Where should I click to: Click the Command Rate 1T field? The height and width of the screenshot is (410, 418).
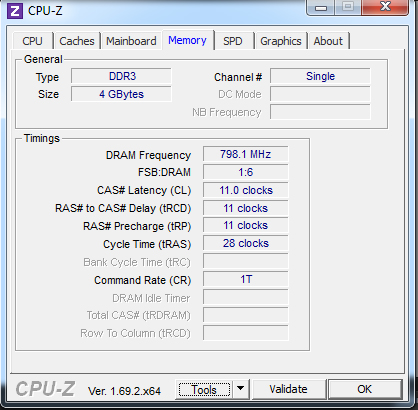click(246, 279)
